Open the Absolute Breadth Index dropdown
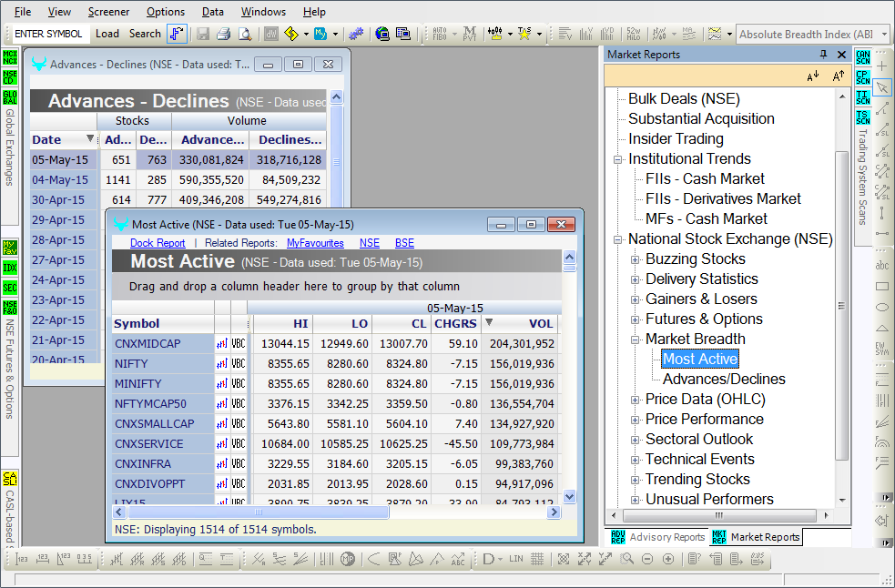895x588 pixels. pos(884,35)
